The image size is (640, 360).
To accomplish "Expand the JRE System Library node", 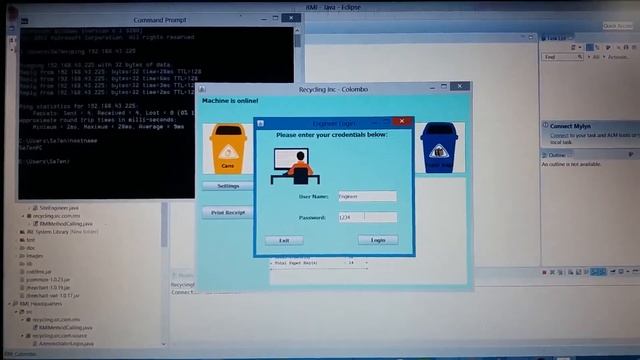I will coord(17,232).
